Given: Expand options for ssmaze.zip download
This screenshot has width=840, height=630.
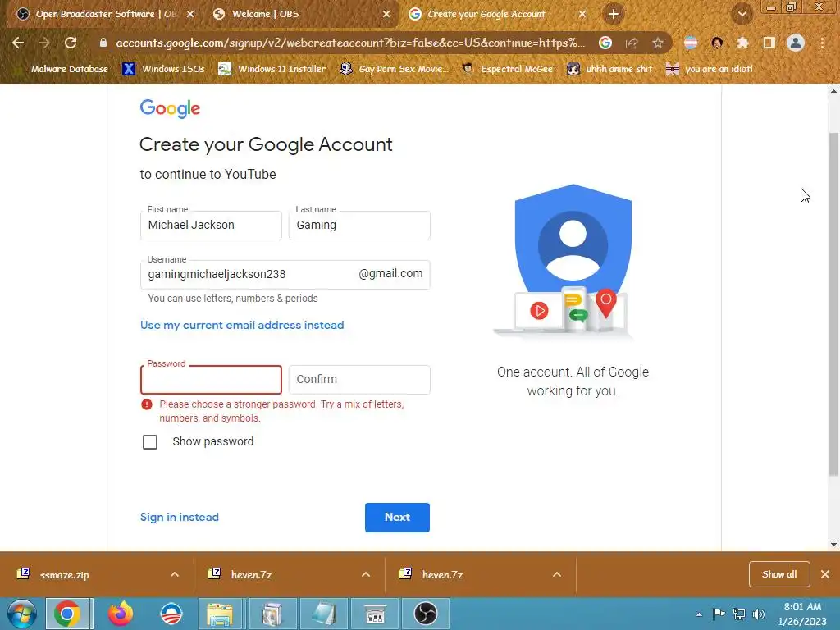Looking at the screenshot, I should (175, 574).
